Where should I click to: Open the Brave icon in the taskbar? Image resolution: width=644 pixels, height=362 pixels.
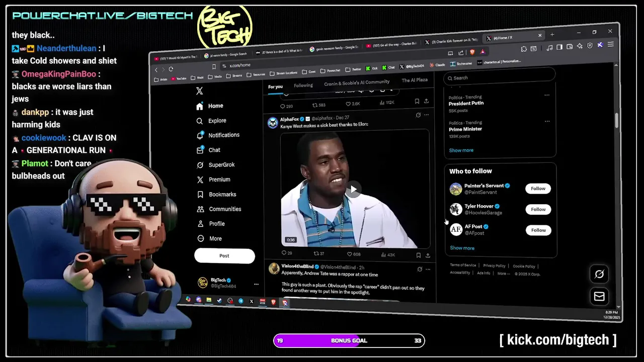[x=274, y=302]
